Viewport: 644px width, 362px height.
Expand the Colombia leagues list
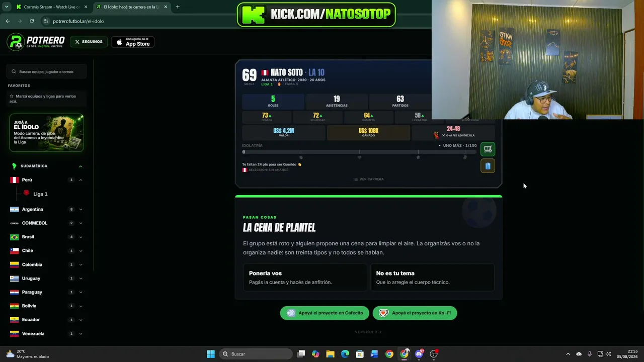[80, 264]
